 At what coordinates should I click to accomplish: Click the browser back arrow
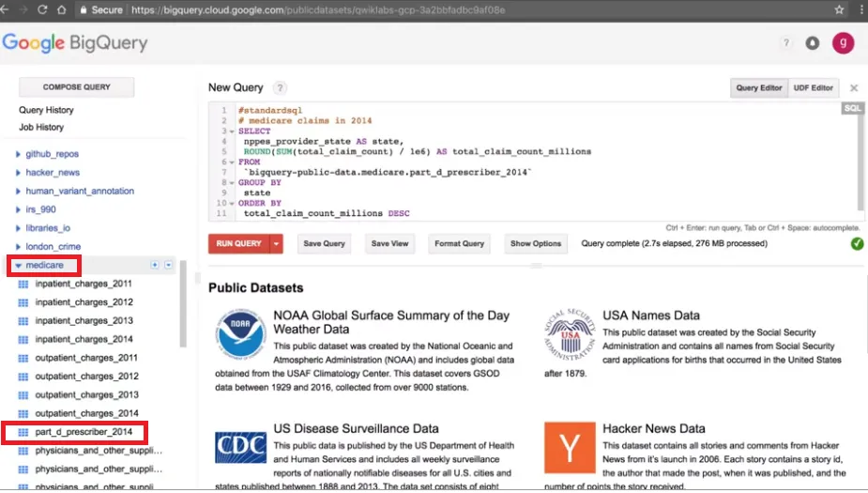coord(5,10)
